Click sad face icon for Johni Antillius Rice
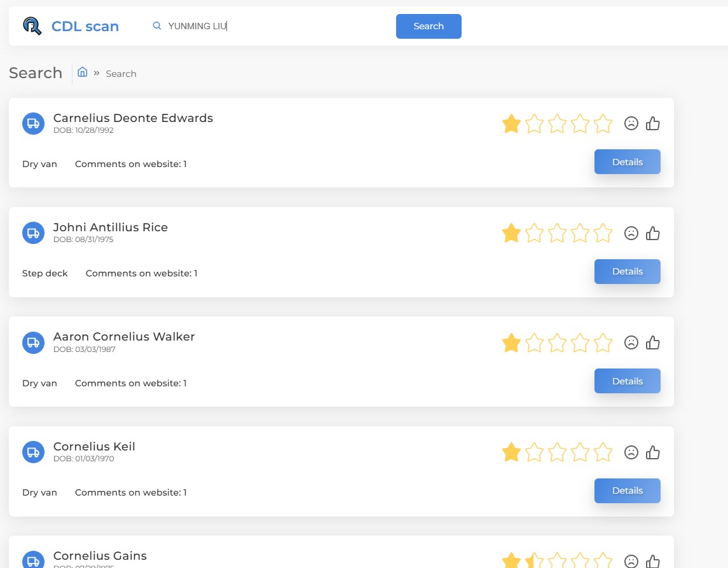This screenshot has height=568, width=728. (631, 233)
